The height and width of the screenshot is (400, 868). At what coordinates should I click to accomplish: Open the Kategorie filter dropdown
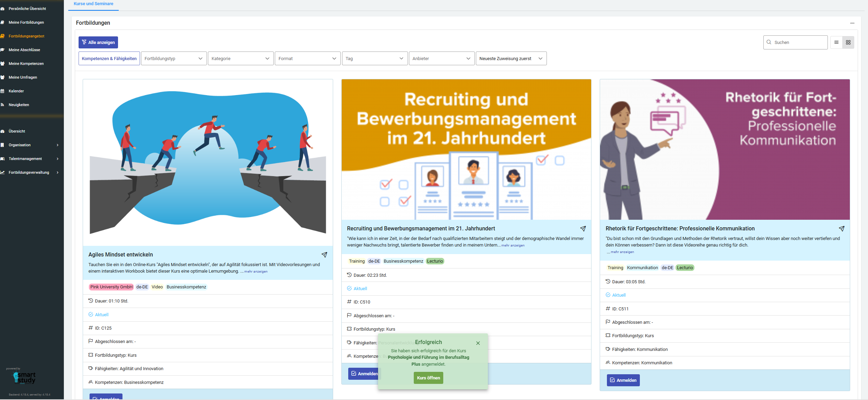(x=241, y=59)
